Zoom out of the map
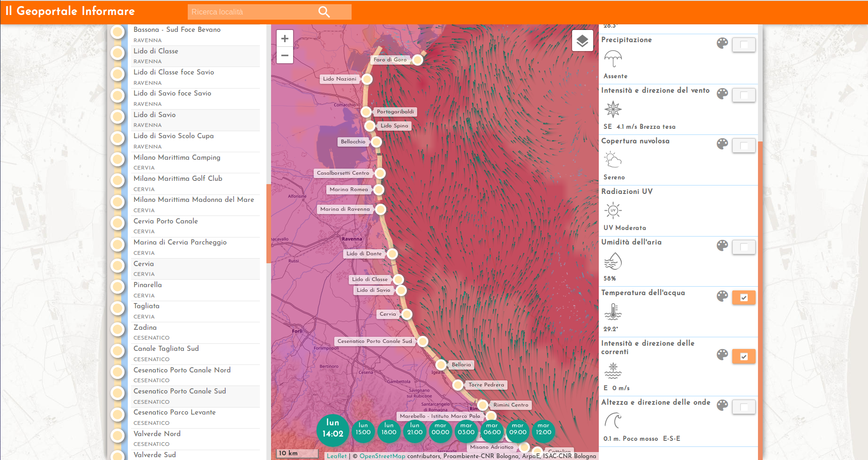This screenshot has height=460, width=868. click(285, 55)
